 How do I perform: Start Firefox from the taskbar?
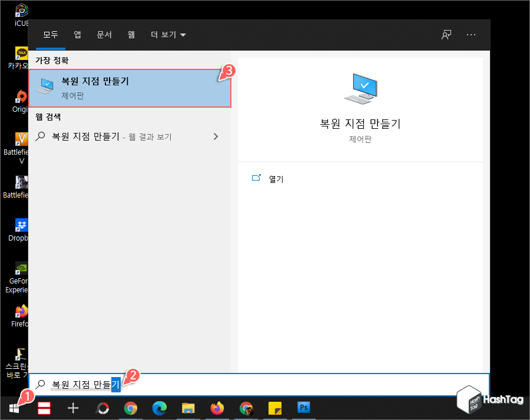[x=217, y=407]
